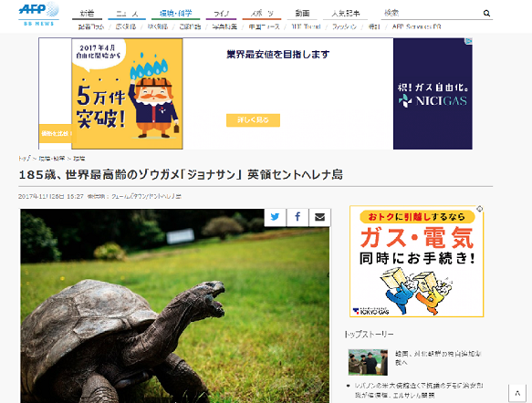This screenshot has width=532, height=403.
Task: Open the 中国ニュース sub-navigation link
Action: pos(264,26)
